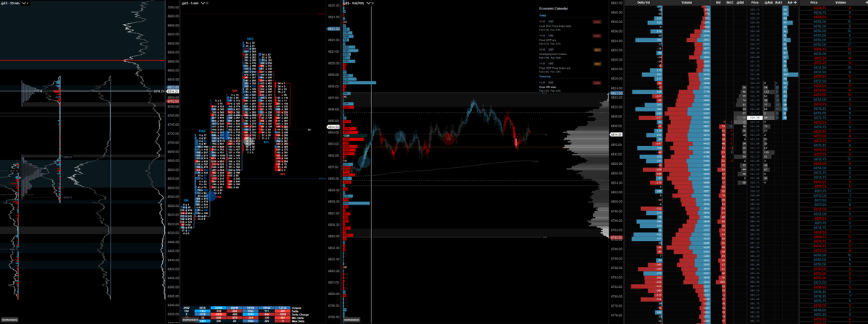Open first Final GDP q/q calendar event
Image resolution: width=868 pixels, height=324 pixels.
(x=548, y=40)
